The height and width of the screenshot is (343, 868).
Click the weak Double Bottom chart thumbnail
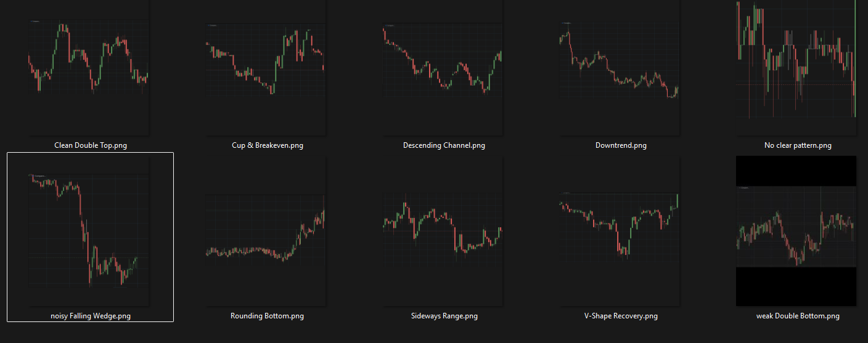coord(796,231)
